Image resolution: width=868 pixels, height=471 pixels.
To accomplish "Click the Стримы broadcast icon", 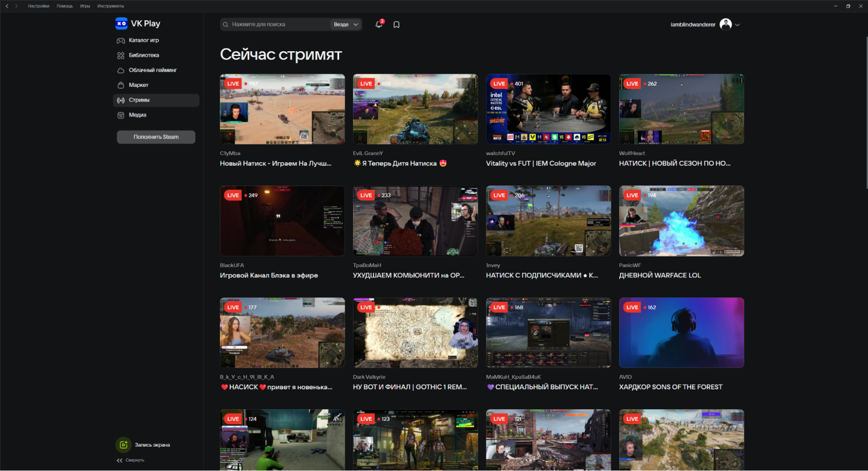I will click(x=121, y=100).
